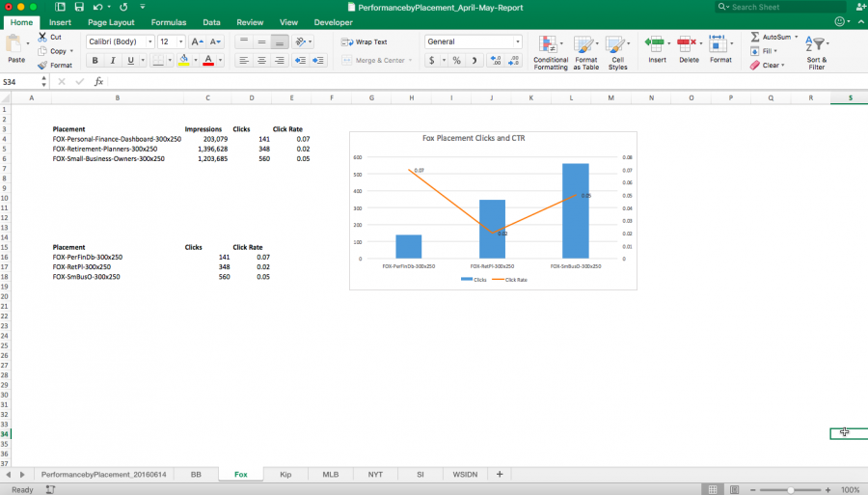This screenshot has width=868, height=495.
Task: Align text to the left
Action: click(x=244, y=61)
